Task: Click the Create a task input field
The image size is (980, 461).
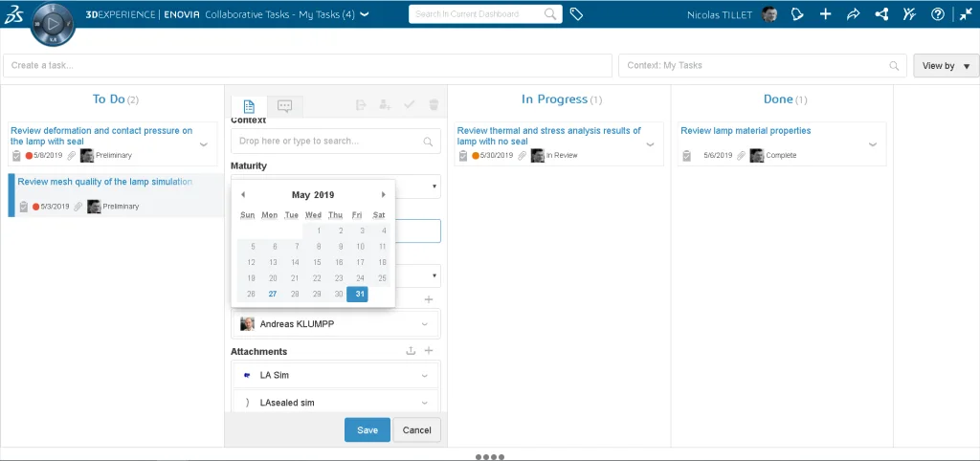Action: [x=307, y=66]
